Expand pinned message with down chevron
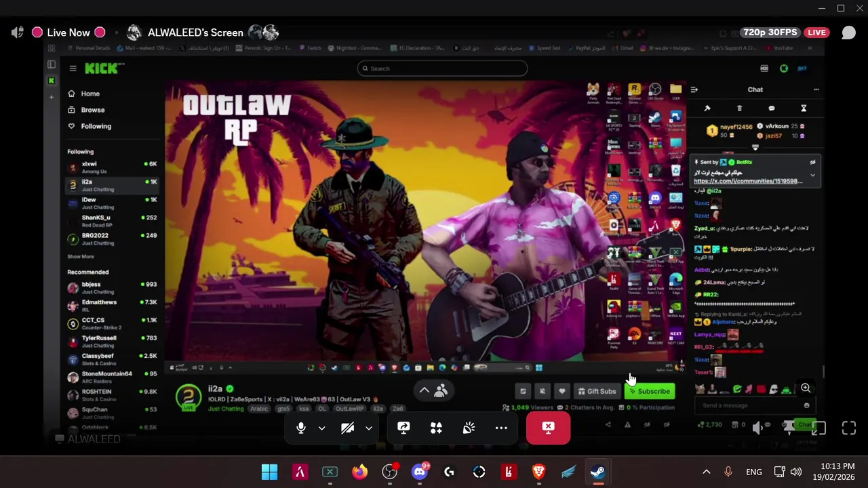The height and width of the screenshot is (488, 868). point(812,176)
